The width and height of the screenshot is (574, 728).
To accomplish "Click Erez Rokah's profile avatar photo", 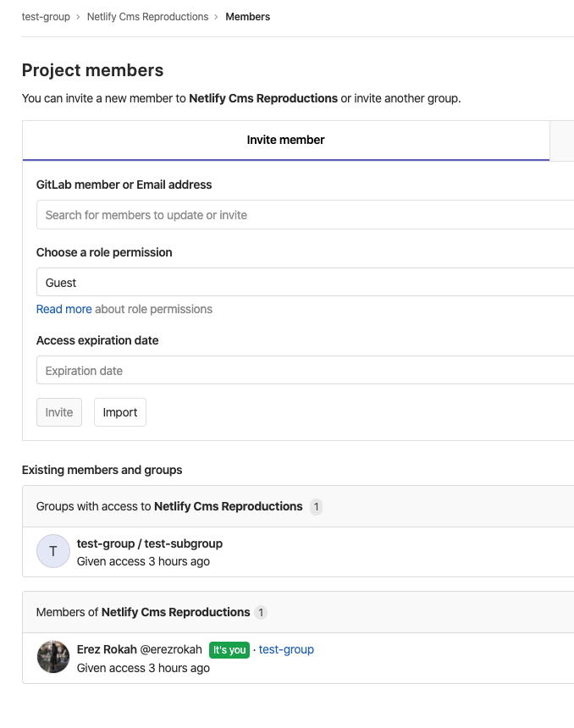I will pyautogui.click(x=53, y=657).
